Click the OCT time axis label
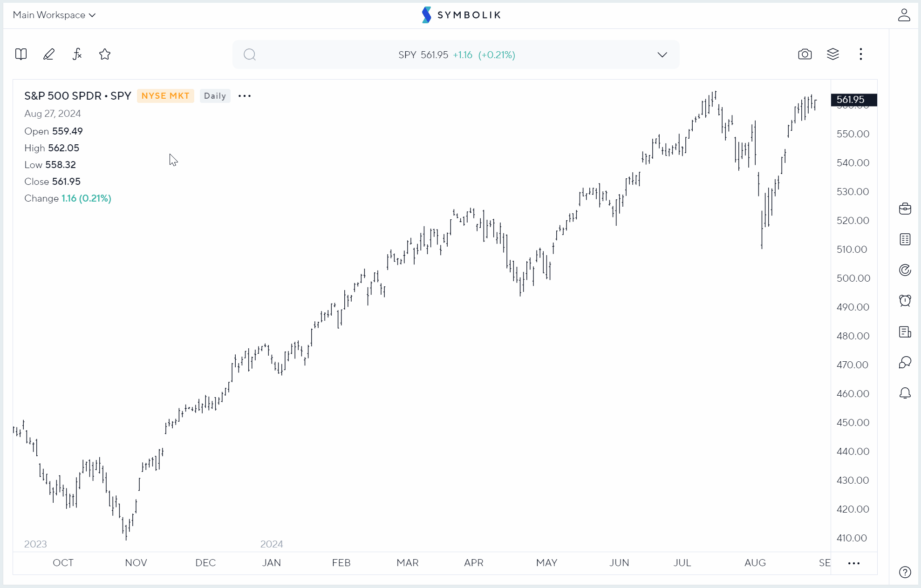This screenshot has width=921, height=588. click(63, 563)
